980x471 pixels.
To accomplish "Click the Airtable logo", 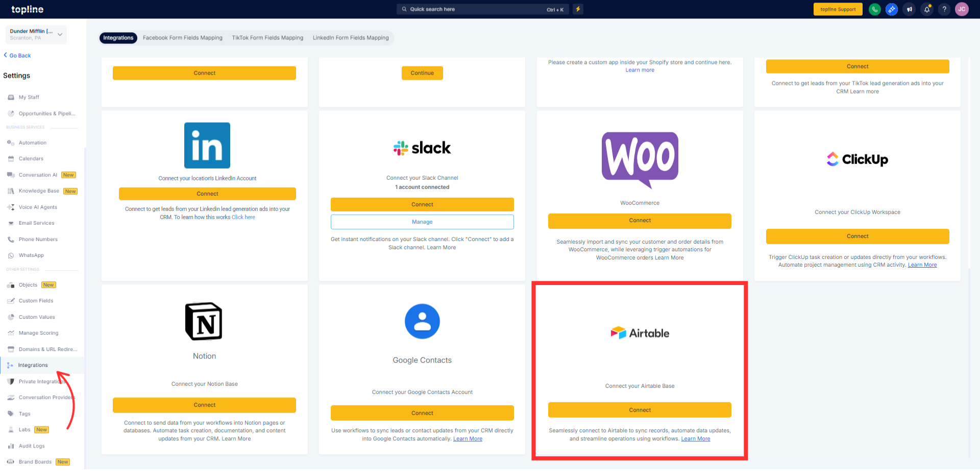I will coord(640,333).
